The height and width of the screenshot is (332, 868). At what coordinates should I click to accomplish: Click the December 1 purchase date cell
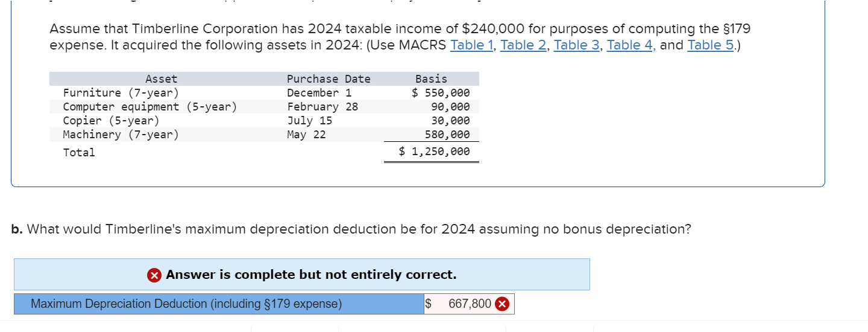[319, 92]
